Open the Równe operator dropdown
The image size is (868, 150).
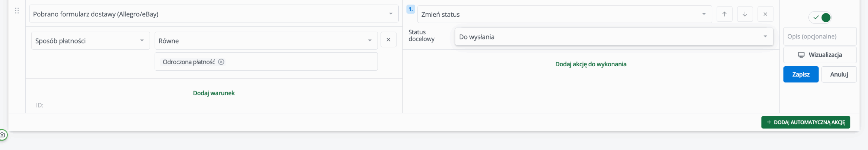click(266, 41)
